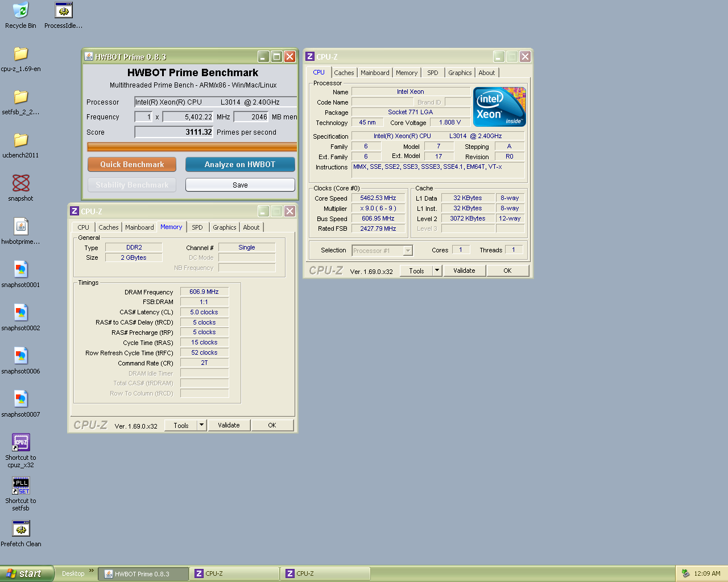
Task: Open the Graphics tab in processor CPU-Z window
Action: pyautogui.click(x=460, y=73)
